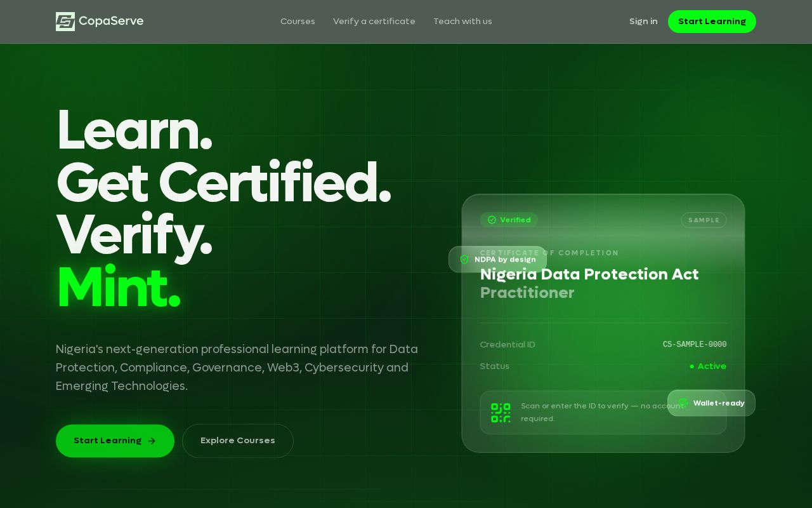
Task: Click the Learn. headline word
Action: click(134, 130)
